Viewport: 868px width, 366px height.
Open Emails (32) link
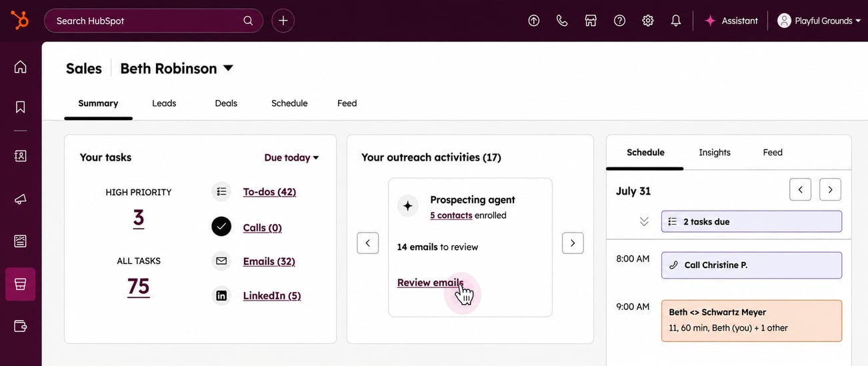269,261
